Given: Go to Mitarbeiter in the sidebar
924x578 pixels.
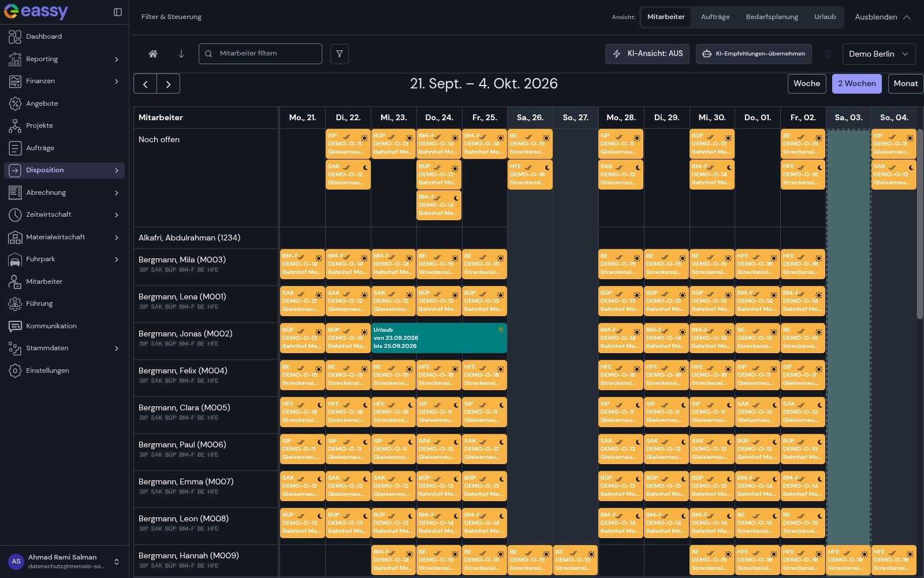Looking at the screenshot, I should 64,281.
